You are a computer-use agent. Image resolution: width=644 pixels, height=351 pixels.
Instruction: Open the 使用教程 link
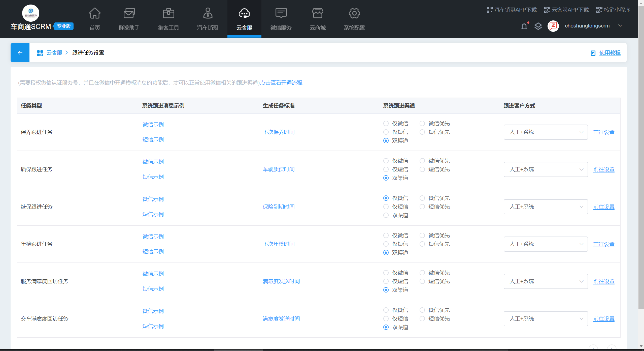pos(609,53)
